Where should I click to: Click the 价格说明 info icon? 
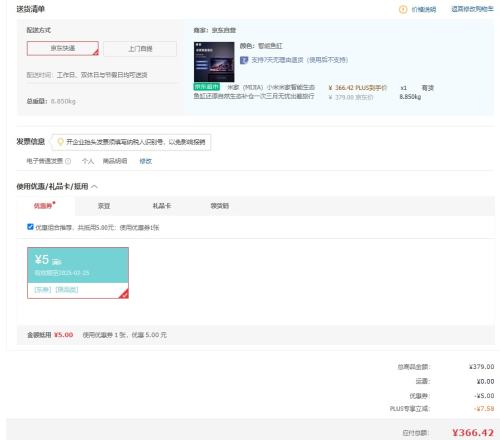[x=403, y=9]
